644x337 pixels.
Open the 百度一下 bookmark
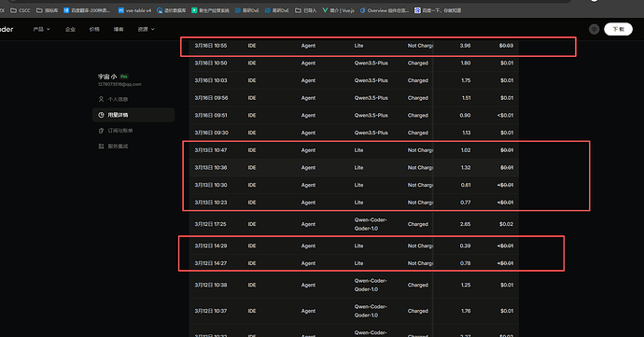click(438, 10)
